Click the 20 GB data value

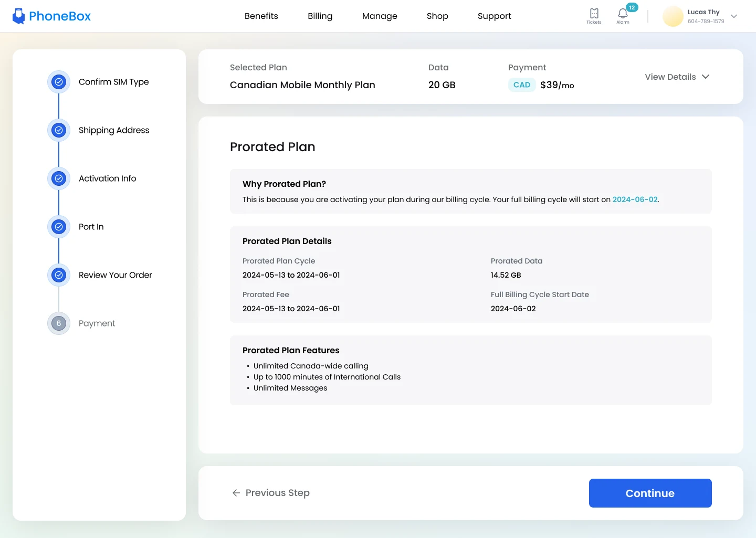pyautogui.click(x=442, y=85)
